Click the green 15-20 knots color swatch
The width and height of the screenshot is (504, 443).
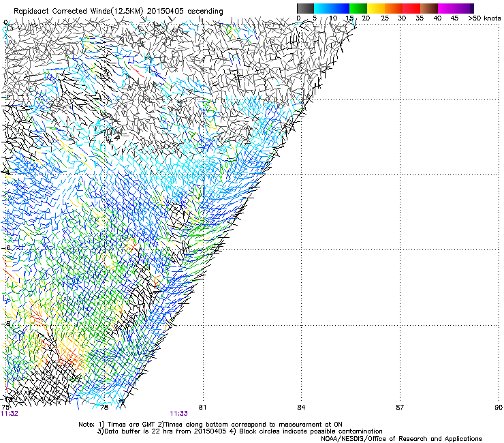(358, 8)
